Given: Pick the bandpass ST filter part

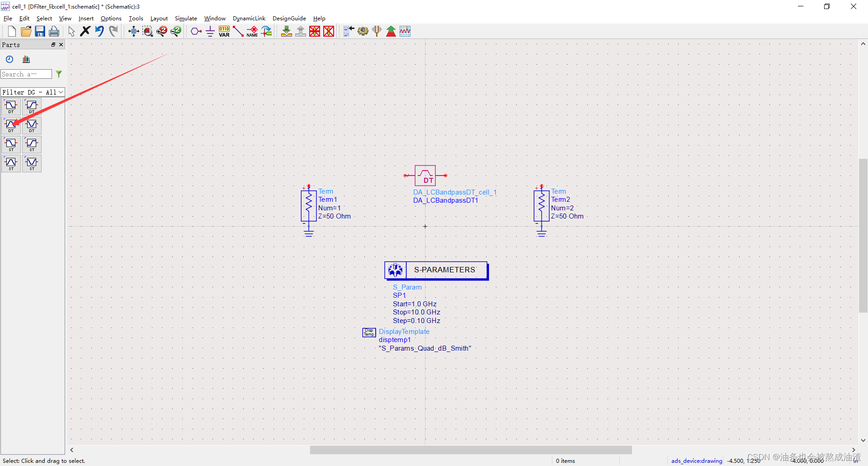Looking at the screenshot, I should pyautogui.click(x=11, y=163).
